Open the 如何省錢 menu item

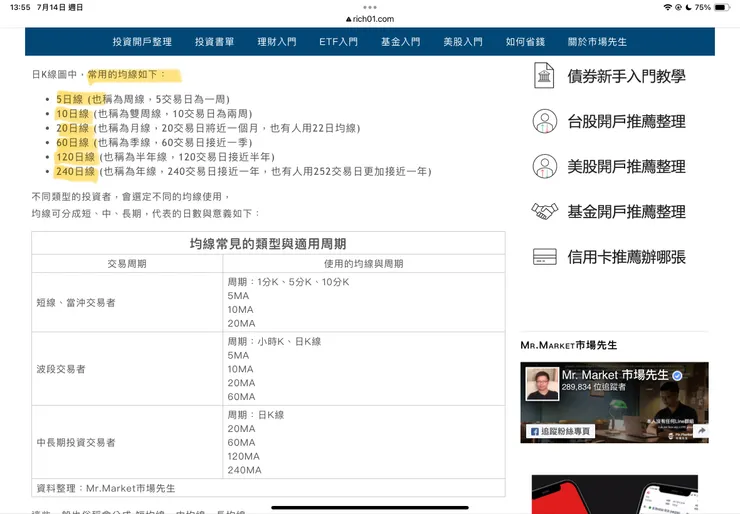pos(525,42)
